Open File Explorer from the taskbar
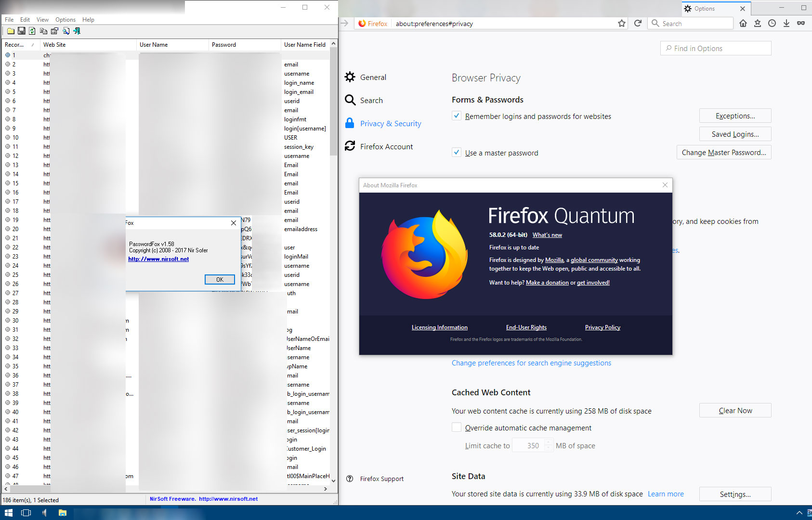 point(63,513)
